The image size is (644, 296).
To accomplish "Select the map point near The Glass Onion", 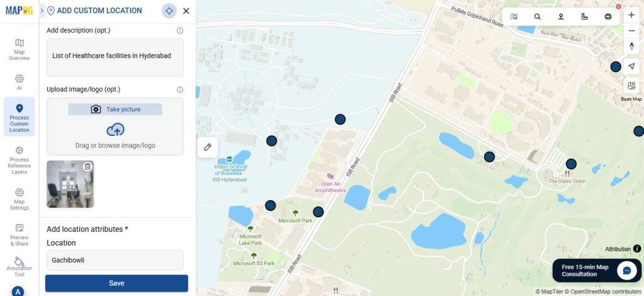I will coord(571,164).
